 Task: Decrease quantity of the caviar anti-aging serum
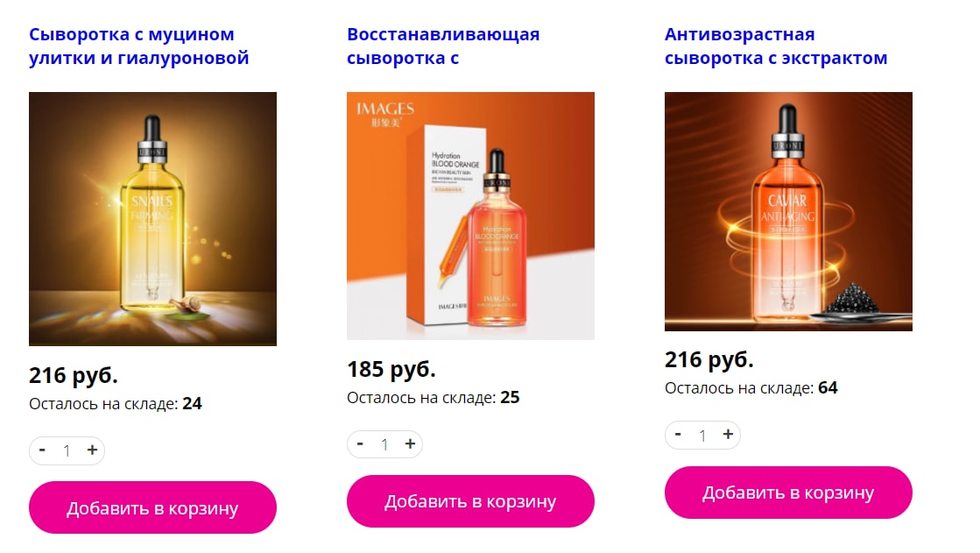point(678,435)
